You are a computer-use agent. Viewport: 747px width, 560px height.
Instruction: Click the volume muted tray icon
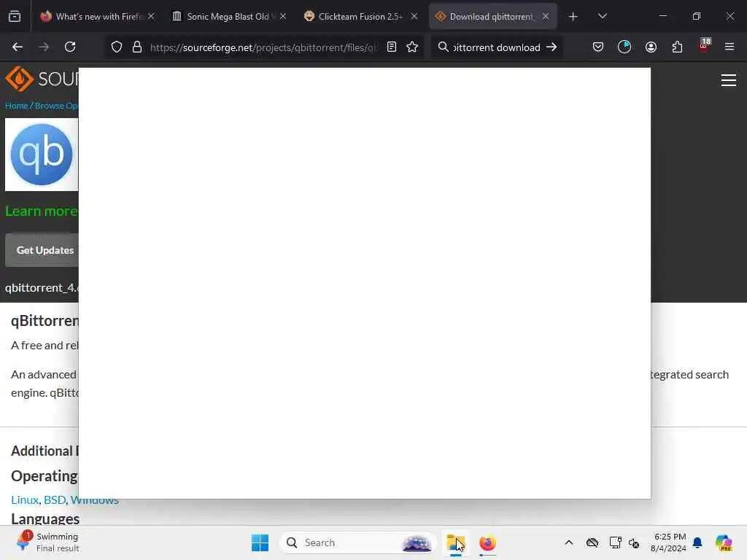[x=634, y=542]
